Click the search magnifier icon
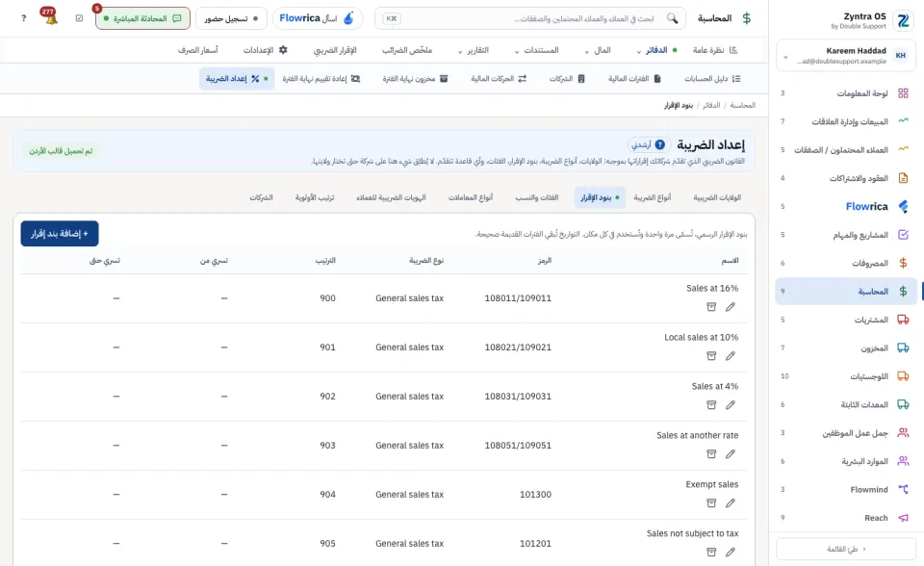Image resolution: width=924 pixels, height=566 pixels. [673, 18]
